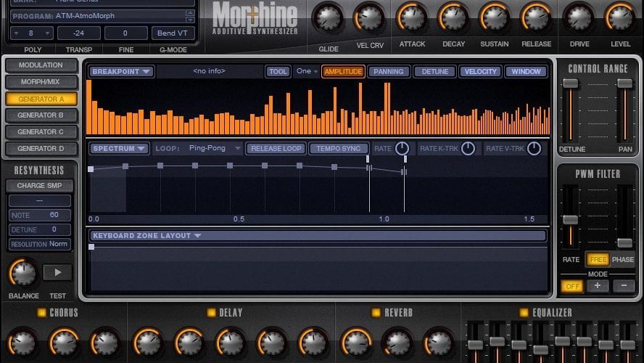Click the program down arrow
644x363 pixels.
click(190, 20)
